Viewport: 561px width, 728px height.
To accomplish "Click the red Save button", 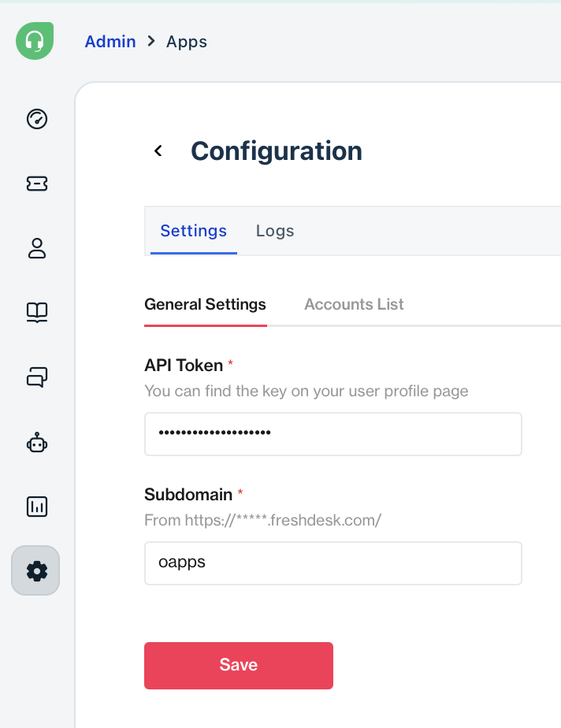I will pyautogui.click(x=239, y=665).
